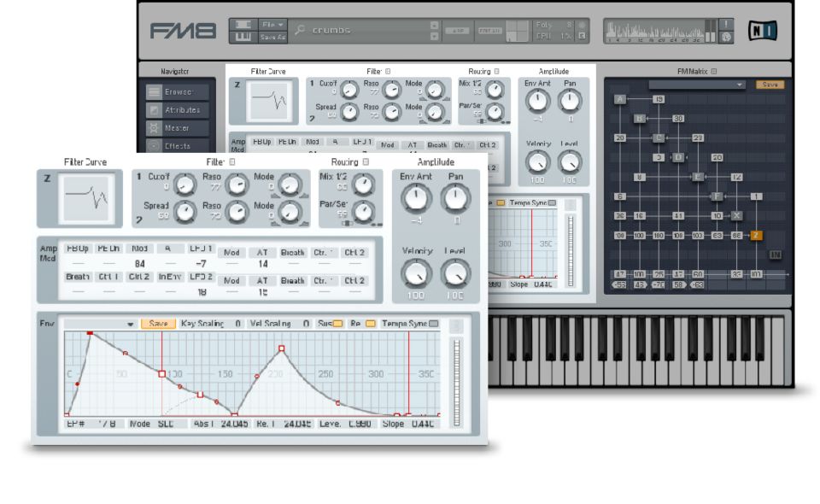The width and height of the screenshot is (820, 504).
Task: Expand the FM Matrix header icon
Action: [x=715, y=72]
